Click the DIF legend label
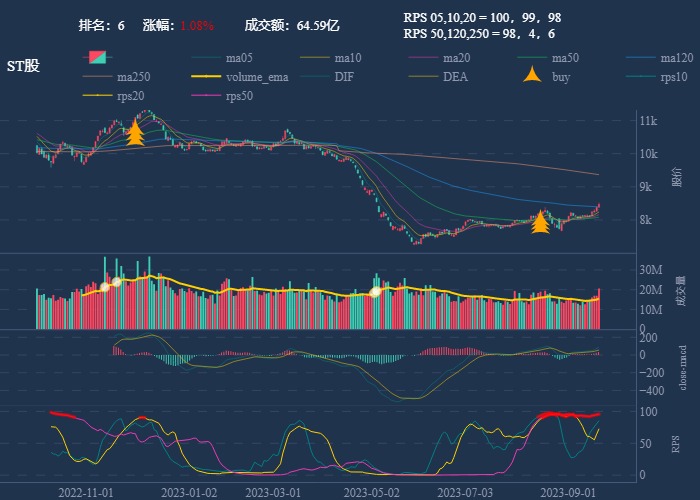Image resolution: width=700 pixels, height=500 pixels. tap(343, 77)
